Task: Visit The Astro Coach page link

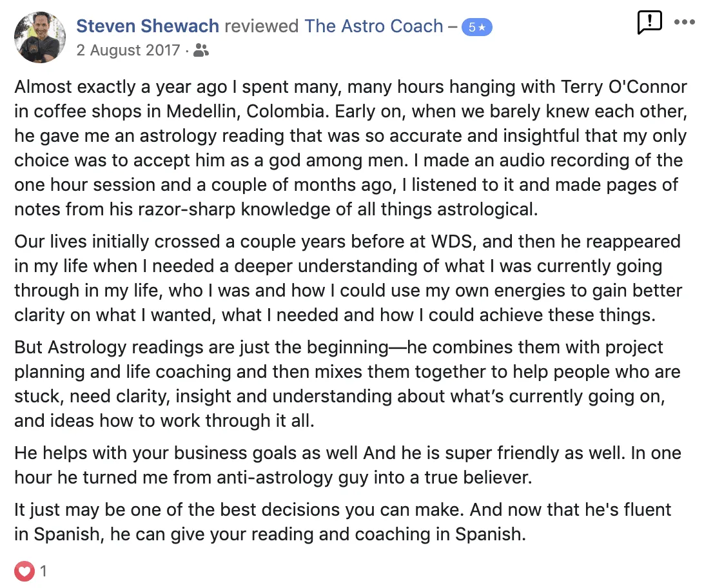Action: [374, 26]
